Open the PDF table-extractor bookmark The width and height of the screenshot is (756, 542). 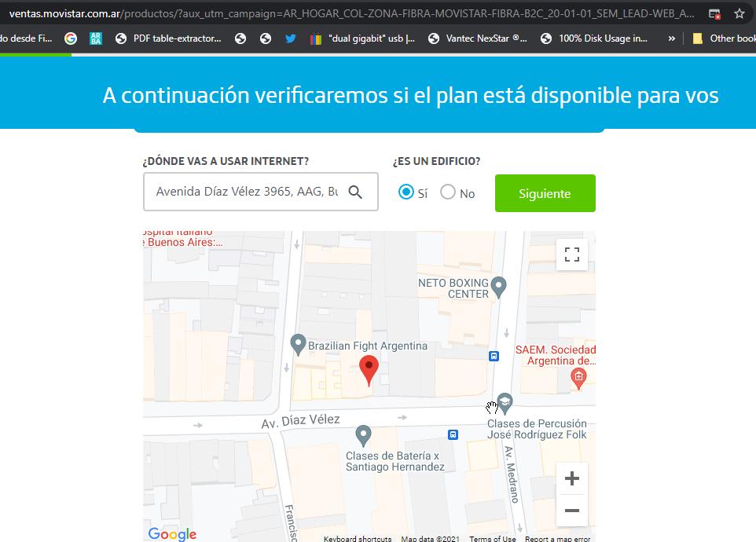coord(168,38)
